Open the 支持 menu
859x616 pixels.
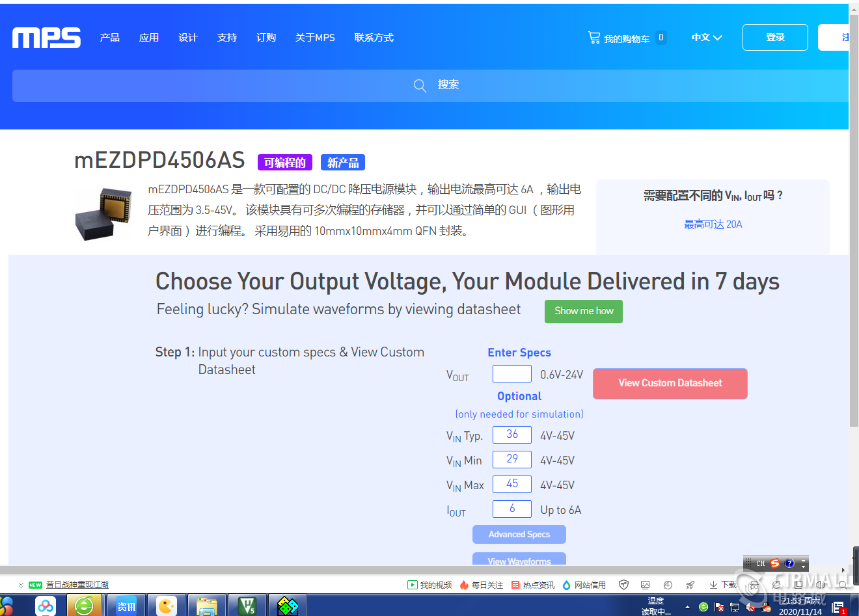(x=227, y=38)
